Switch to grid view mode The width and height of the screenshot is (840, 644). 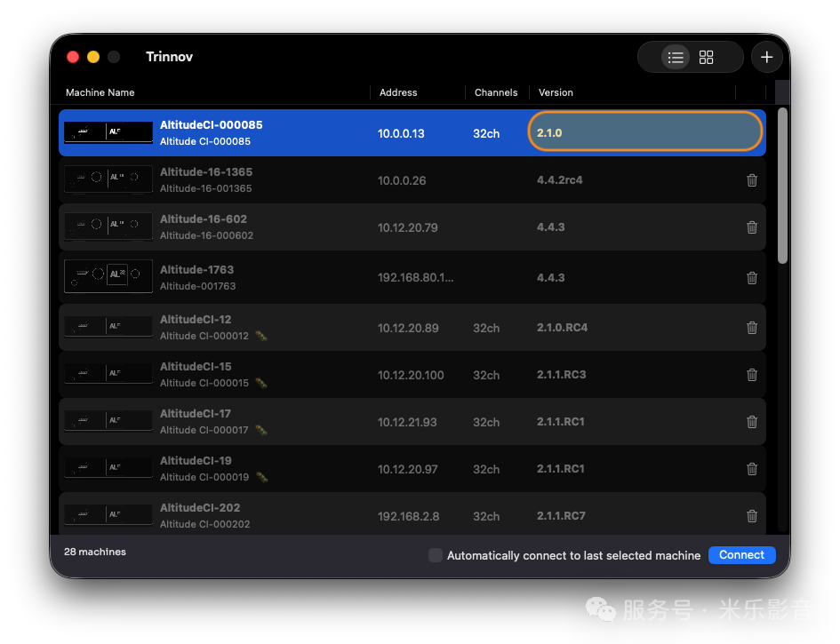[x=707, y=58]
